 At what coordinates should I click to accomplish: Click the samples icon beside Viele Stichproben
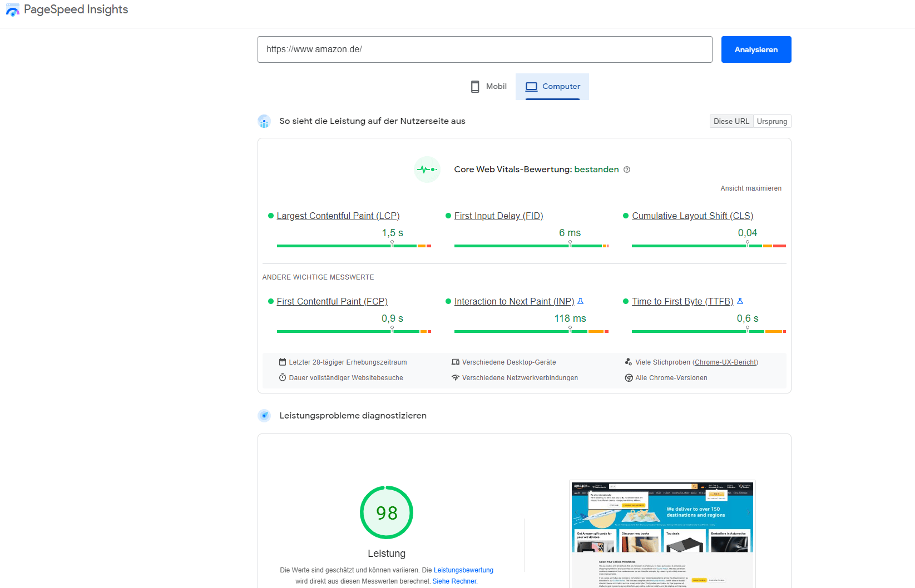tap(629, 362)
